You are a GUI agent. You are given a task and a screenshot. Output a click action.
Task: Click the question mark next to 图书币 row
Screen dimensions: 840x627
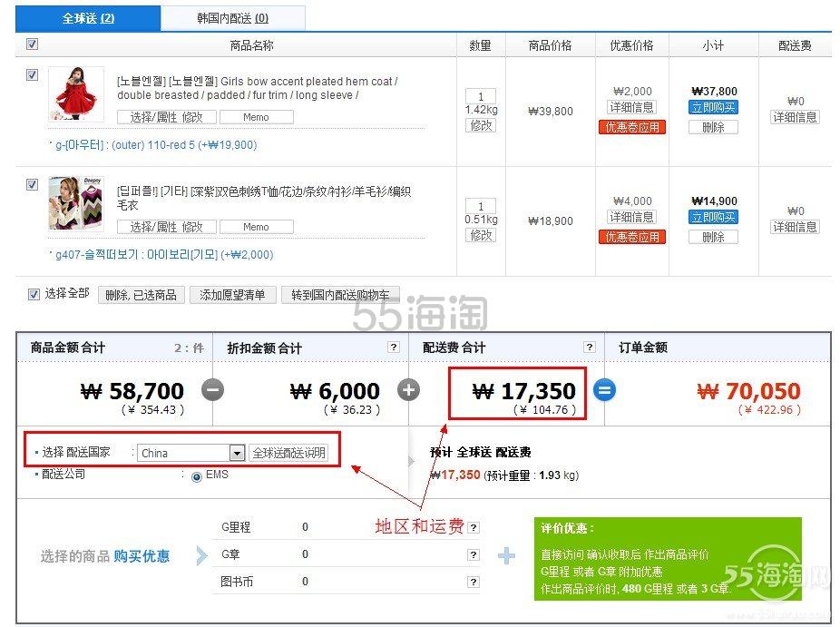[474, 582]
